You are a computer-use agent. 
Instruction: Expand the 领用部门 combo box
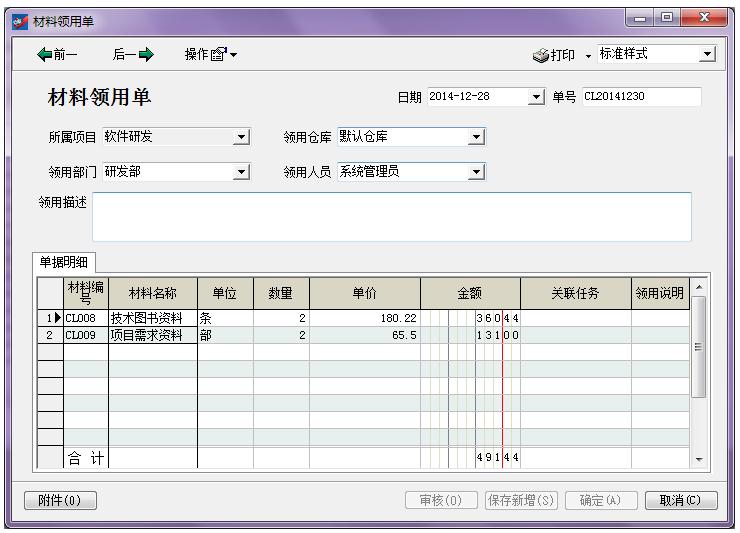pyautogui.click(x=241, y=172)
